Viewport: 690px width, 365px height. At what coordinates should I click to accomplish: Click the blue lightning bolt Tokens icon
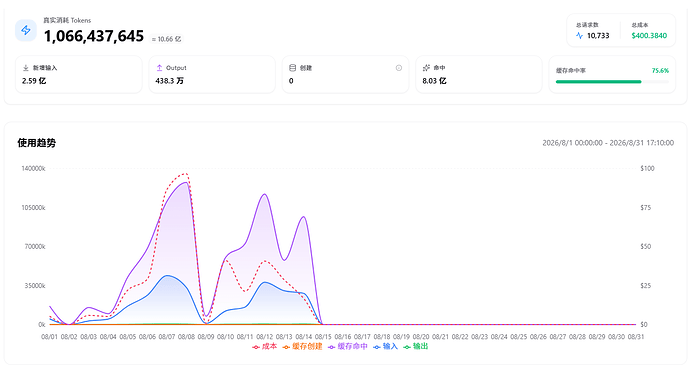pyautogui.click(x=26, y=30)
